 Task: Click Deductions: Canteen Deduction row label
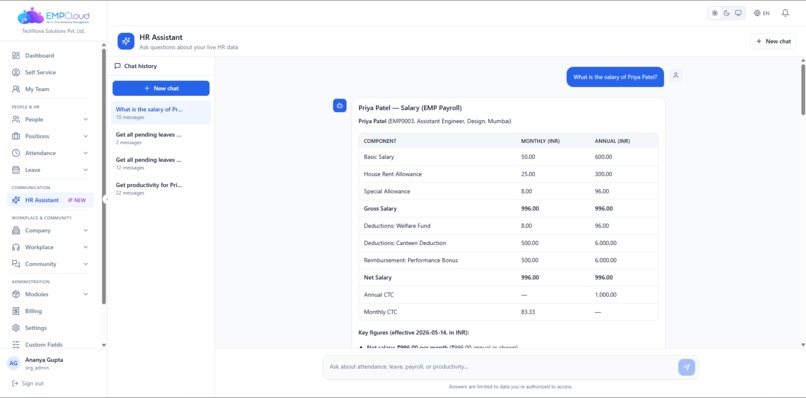tap(405, 243)
